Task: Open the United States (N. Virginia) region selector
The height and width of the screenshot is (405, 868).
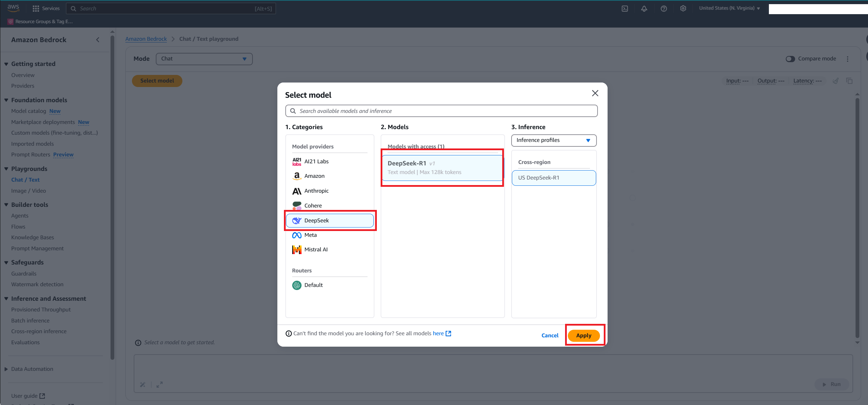Action: [729, 8]
